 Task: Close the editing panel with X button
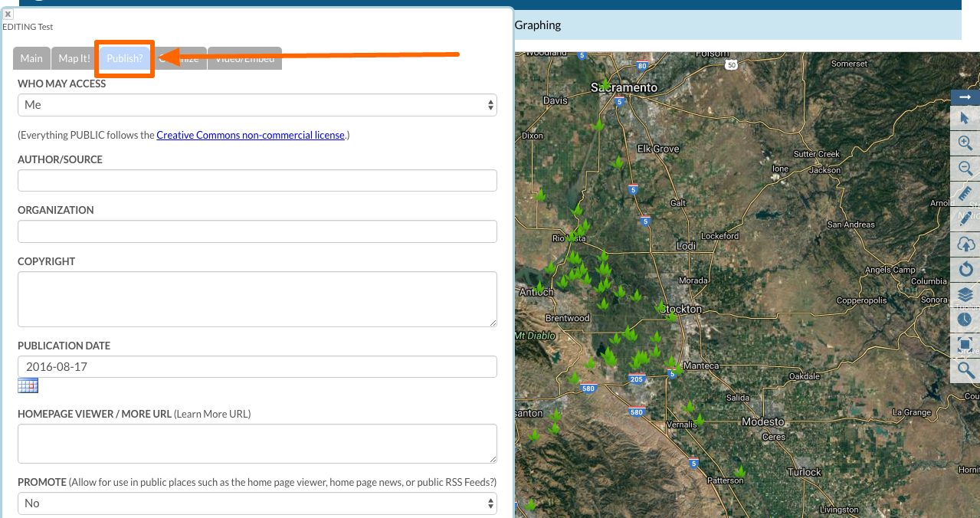coord(8,14)
